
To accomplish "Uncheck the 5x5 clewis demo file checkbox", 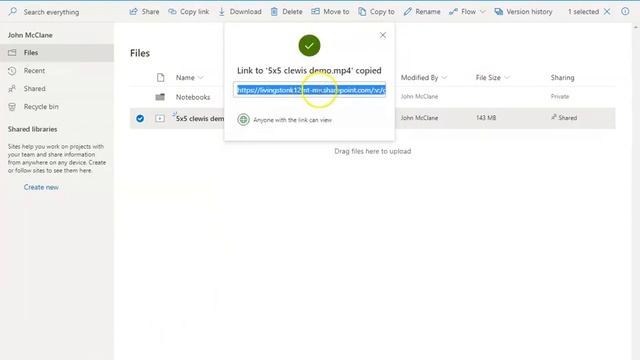I will (x=140, y=118).
